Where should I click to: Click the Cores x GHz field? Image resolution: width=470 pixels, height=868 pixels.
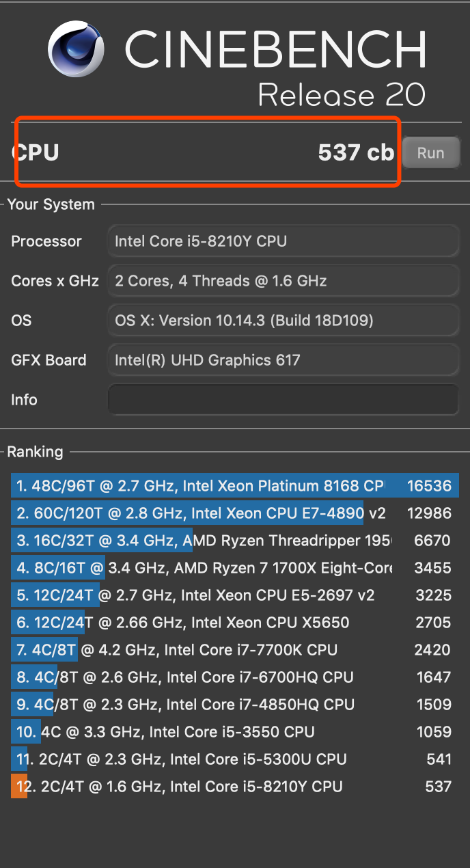point(283,280)
